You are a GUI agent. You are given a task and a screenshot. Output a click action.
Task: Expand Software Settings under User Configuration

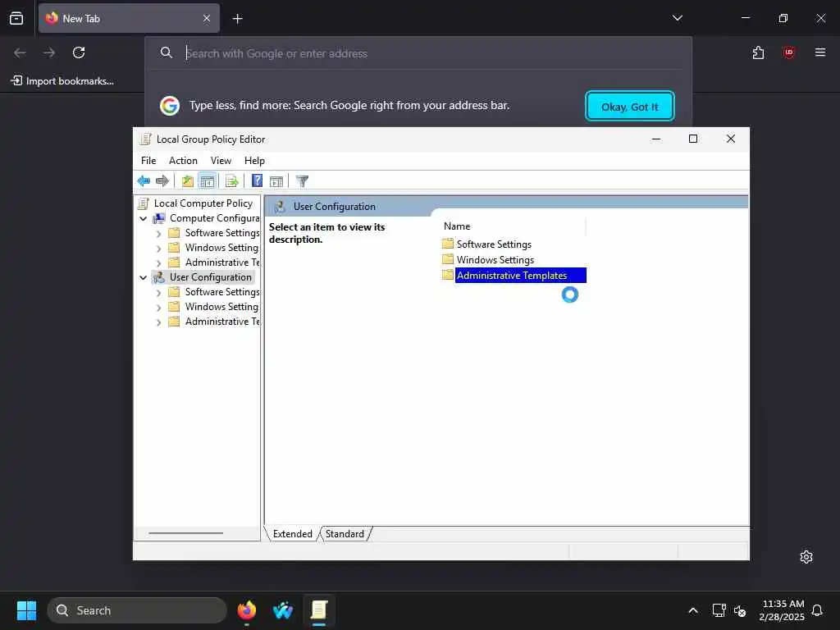(158, 293)
